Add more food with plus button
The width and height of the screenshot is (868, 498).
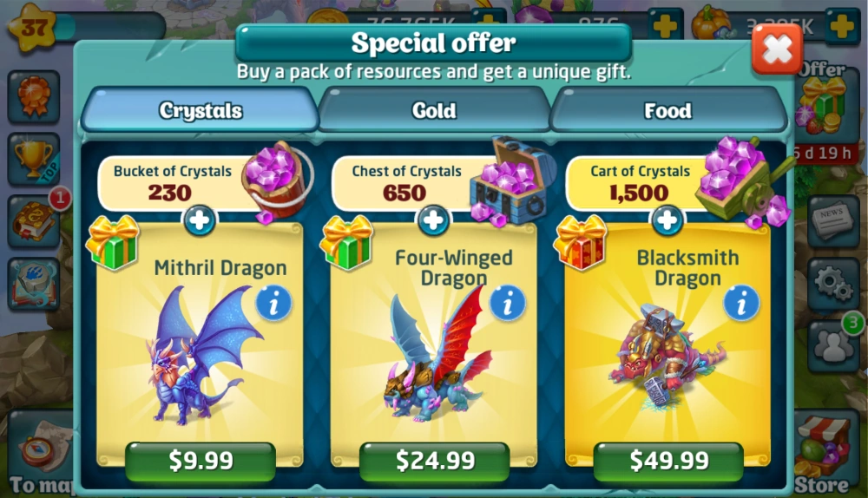pos(841,25)
